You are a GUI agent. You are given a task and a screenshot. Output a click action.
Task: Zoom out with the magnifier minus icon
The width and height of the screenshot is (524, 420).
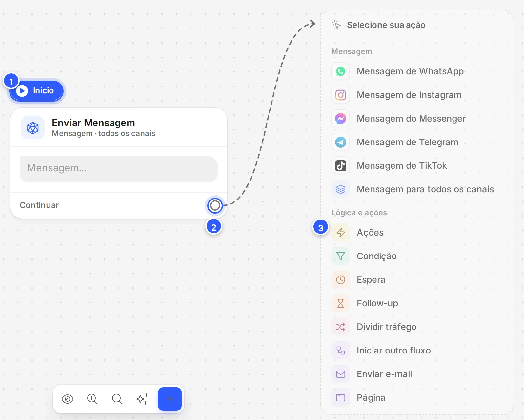pyautogui.click(x=117, y=399)
